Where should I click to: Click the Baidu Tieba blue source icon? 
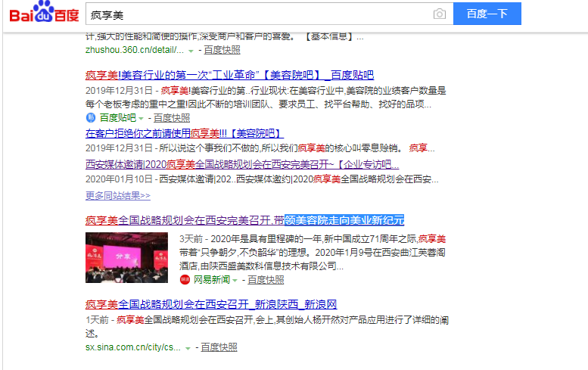click(x=91, y=118)
